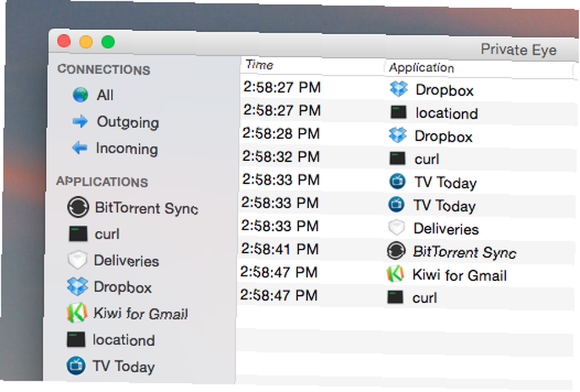Select the BitTorrent Sync icon in sidebar
Viewport: 580px width, 392px height.
78,206
